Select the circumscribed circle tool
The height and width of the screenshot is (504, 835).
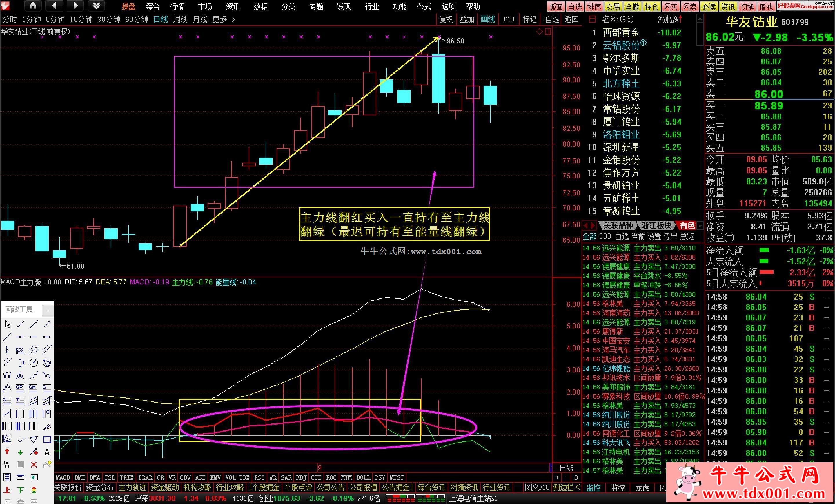tap(47, 363)
